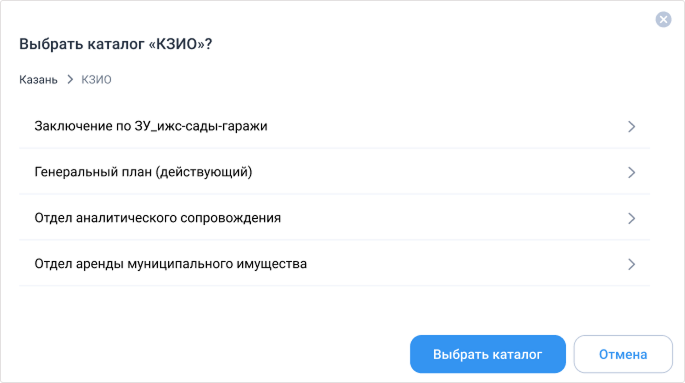Viewport: 685px width, 383px height.
Task: Close the catalog selection dialog with X icon
Action: click(x=663, y=19)
